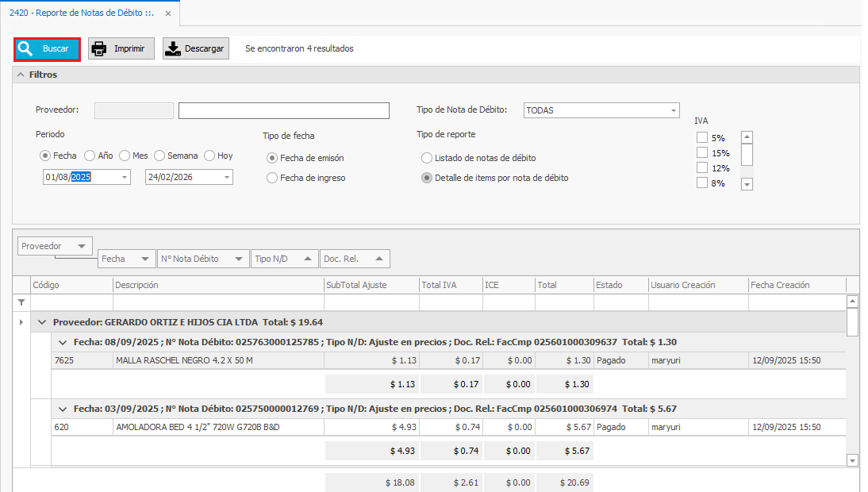Image resolution: width=868 pixels, height=492 pixels.
Task: Click the Descargar download icon
Action: click(173, 49)
